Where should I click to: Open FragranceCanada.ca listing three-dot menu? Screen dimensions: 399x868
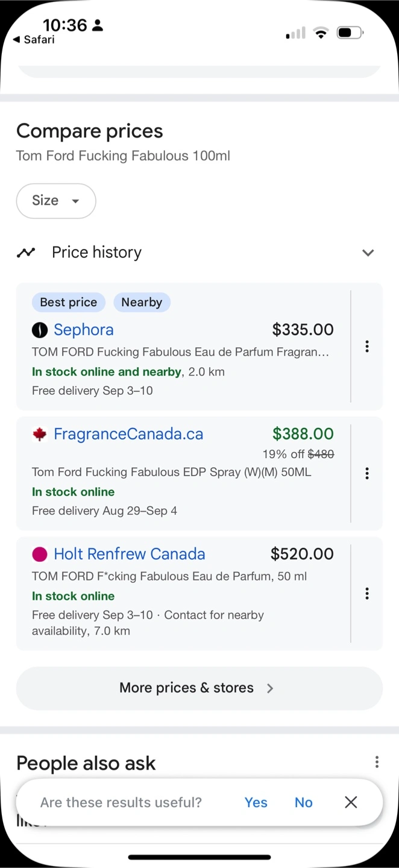[366, 474]
